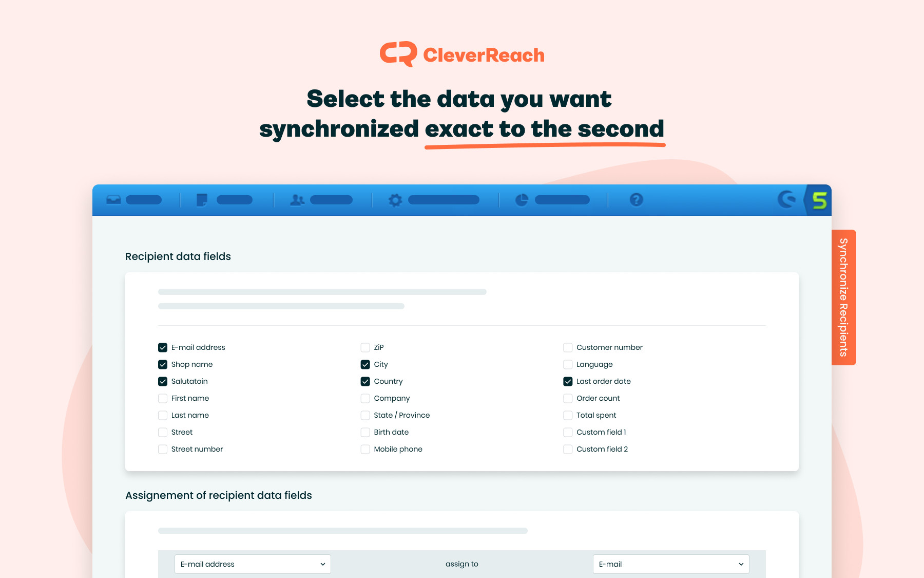
Task: Enable the Last name checkbox
Action: 163,415
